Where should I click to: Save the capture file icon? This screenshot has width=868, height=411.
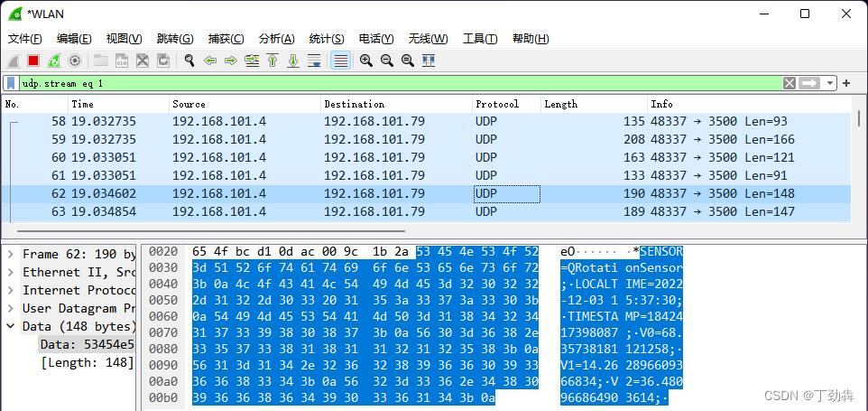click(122, 61)
